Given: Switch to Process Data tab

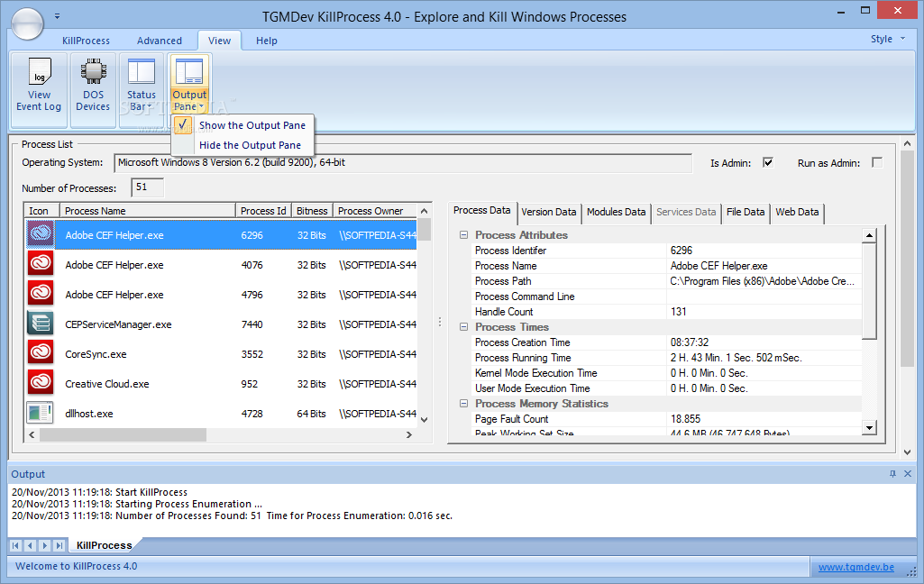Looking at the screenshot, I should tap(482, 210).
